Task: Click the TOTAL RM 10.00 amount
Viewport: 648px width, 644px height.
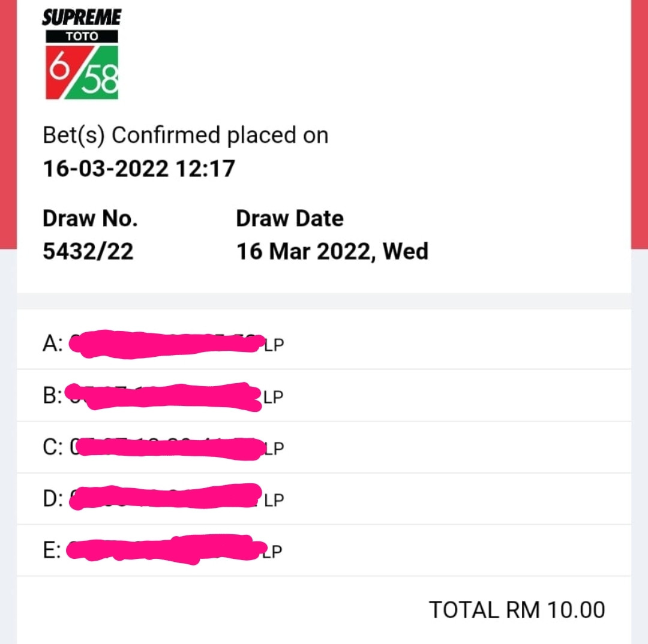Action: [x=517, y=610]
